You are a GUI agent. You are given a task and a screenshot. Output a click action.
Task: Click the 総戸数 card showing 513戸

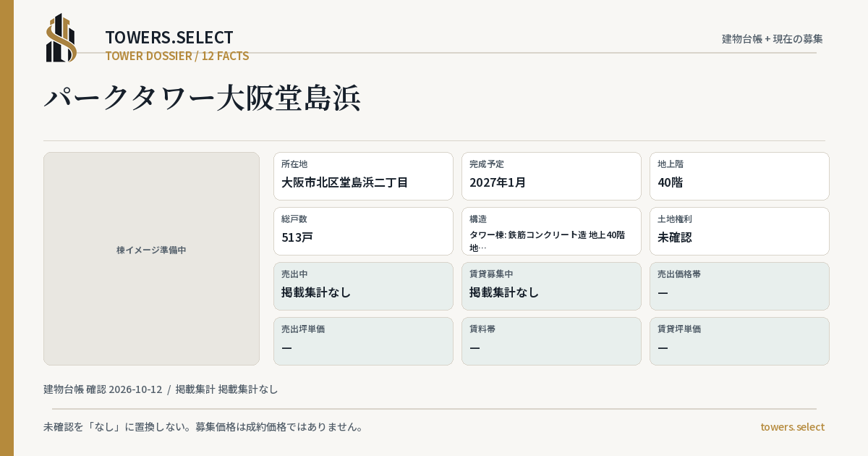[x=363, y=231]
